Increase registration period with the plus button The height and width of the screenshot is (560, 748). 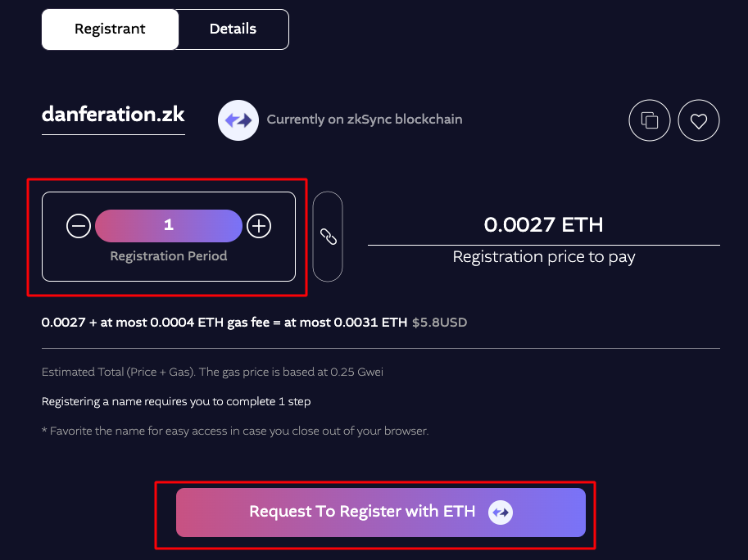click(259, 226)
